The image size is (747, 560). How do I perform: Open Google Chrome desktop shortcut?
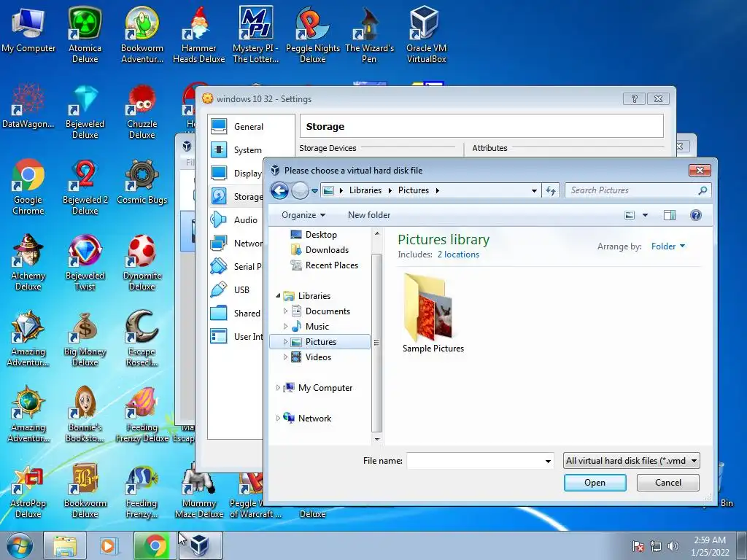pyautogui.click(x=28, y=187)
